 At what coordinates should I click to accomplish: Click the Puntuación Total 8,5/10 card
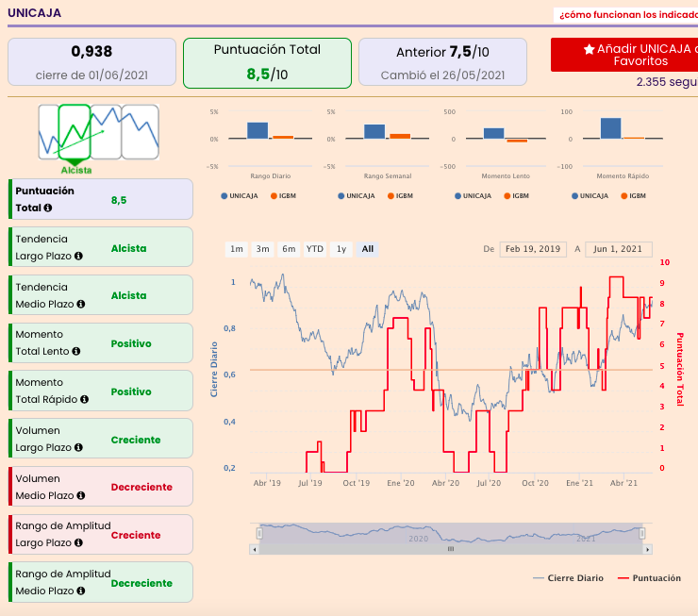click(x=267, y=63)
